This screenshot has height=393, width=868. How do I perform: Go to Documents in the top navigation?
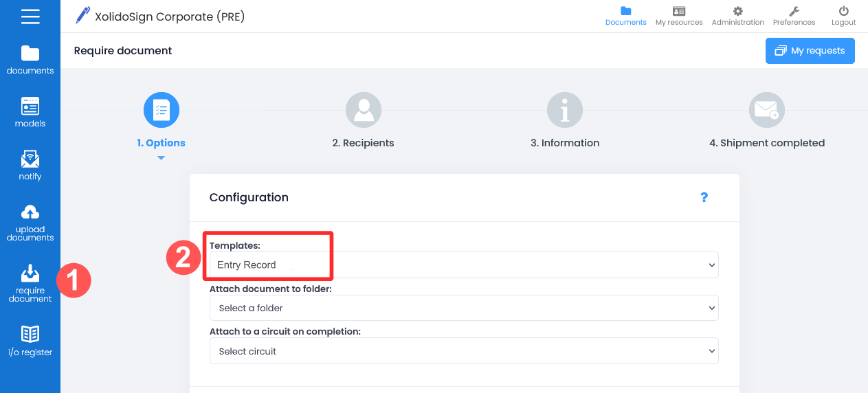coord(625,16)
